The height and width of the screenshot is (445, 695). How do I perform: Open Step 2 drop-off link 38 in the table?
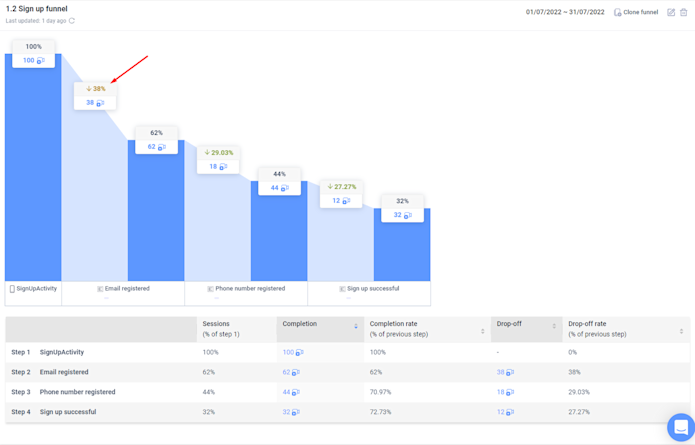505,372
